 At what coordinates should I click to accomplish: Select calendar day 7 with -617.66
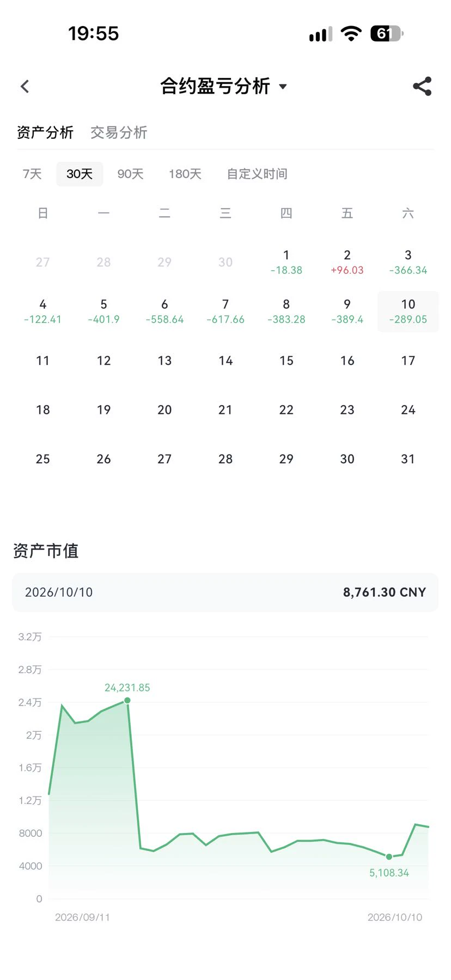click(225, 311)
